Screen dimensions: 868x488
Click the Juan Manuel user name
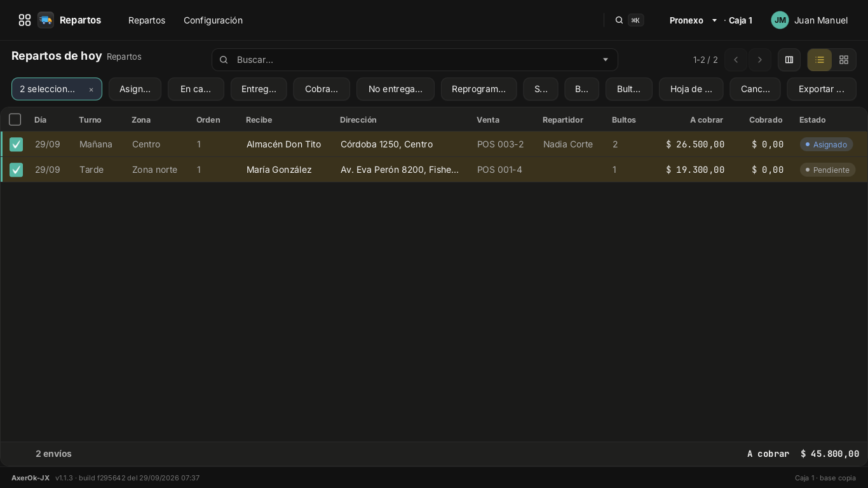coord(821,20)
